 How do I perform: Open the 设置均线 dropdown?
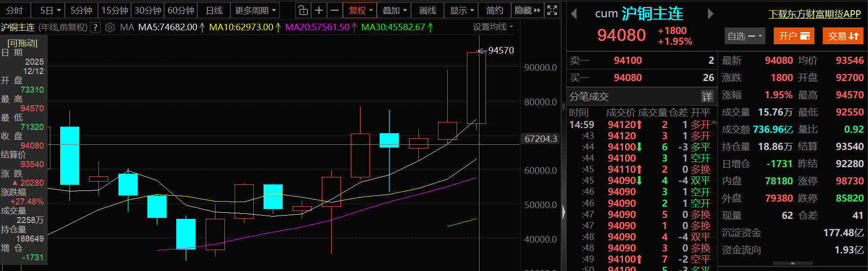493,27
